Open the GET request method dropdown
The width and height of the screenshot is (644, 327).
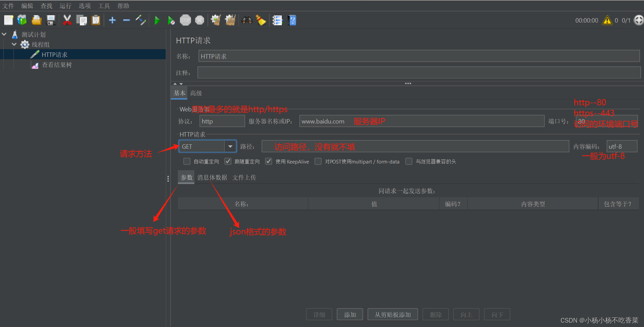[230, 146]
